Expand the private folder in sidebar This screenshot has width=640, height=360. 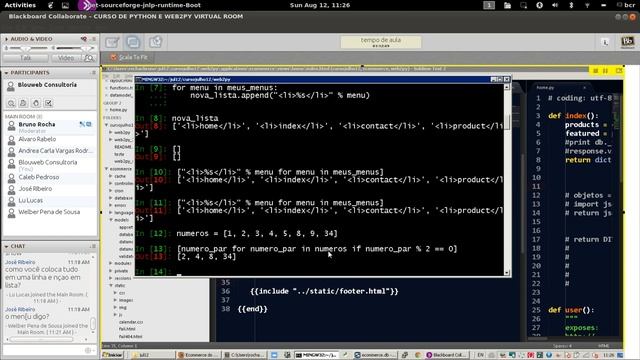111,271
